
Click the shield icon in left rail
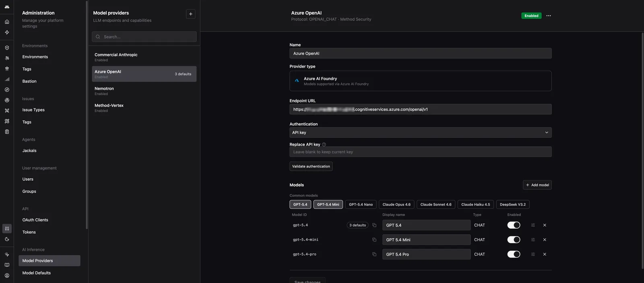coord(7,48)
